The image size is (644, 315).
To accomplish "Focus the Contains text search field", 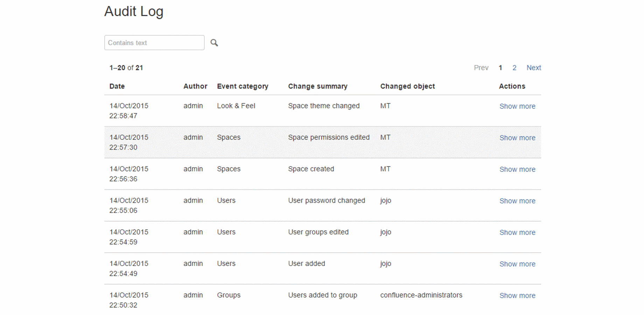I will (154, 43).
